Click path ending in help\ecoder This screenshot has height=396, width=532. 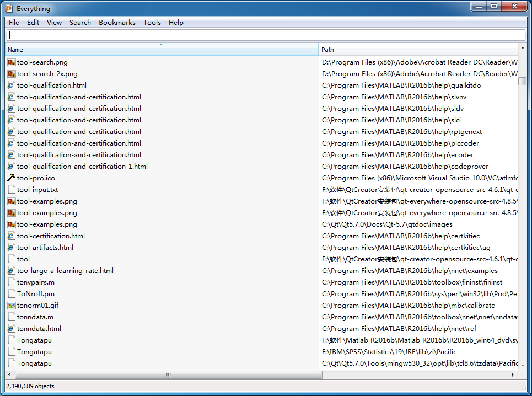397,155
